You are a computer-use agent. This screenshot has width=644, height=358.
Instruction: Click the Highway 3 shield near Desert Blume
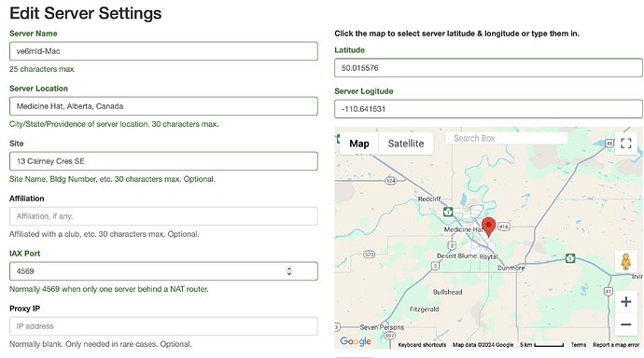coord(452,245)
